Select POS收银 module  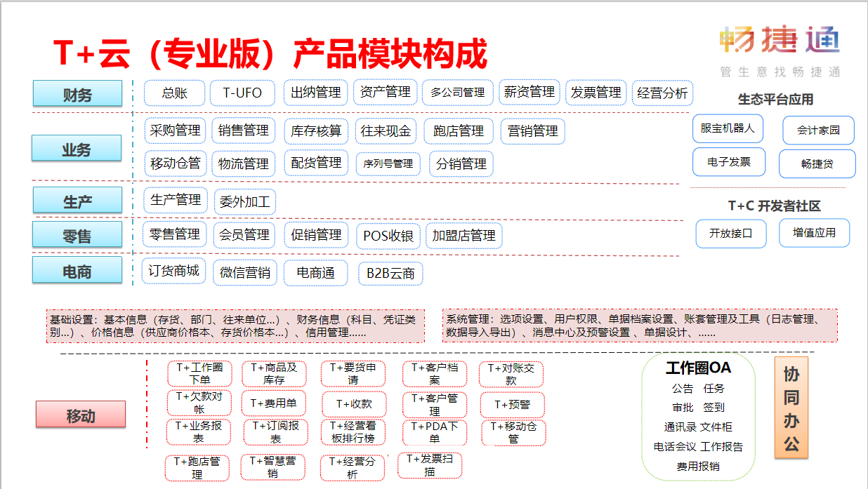click(388, 236)
